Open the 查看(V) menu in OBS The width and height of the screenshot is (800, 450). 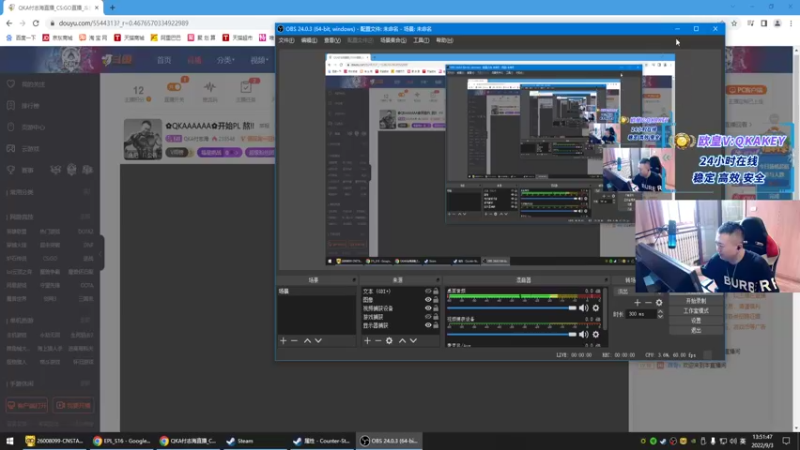[332, 40]
